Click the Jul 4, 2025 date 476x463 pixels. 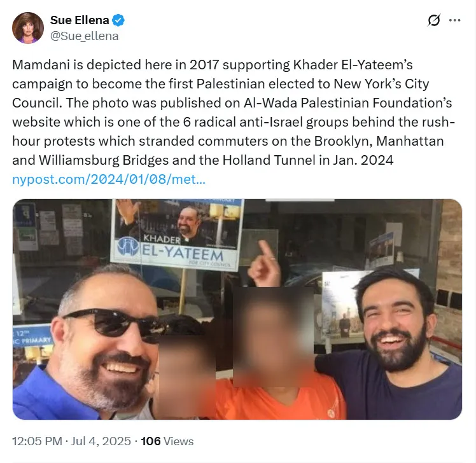click(101, 441)
